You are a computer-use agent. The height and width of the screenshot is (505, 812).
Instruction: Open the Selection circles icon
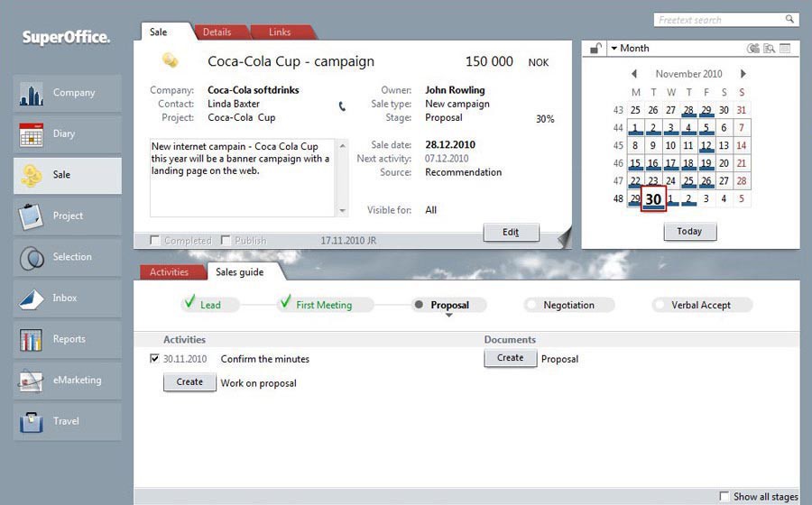31,258
